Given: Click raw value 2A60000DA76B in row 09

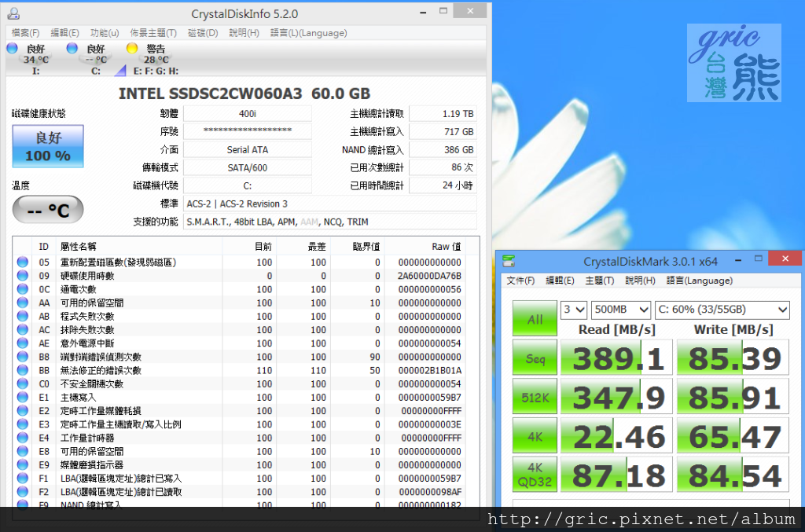Looking at the screenshot, I should (x=429, y=276).
